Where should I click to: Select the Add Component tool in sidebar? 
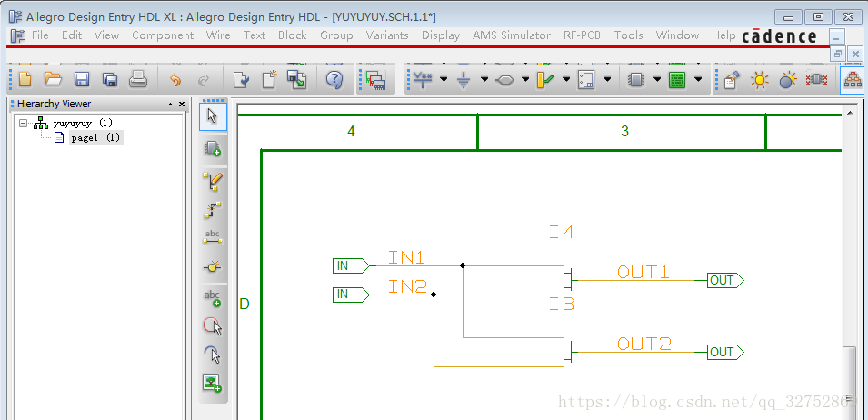tap(213, 146)
